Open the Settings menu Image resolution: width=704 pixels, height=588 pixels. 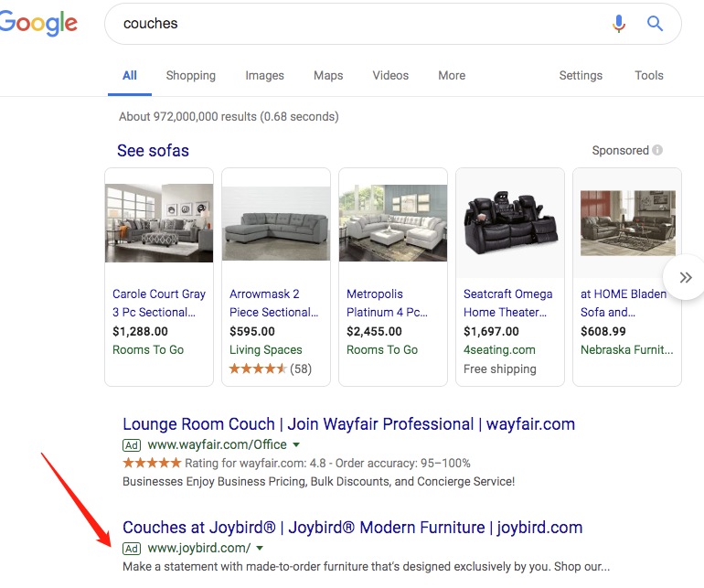pyautogui.click(x=581, y=76)
